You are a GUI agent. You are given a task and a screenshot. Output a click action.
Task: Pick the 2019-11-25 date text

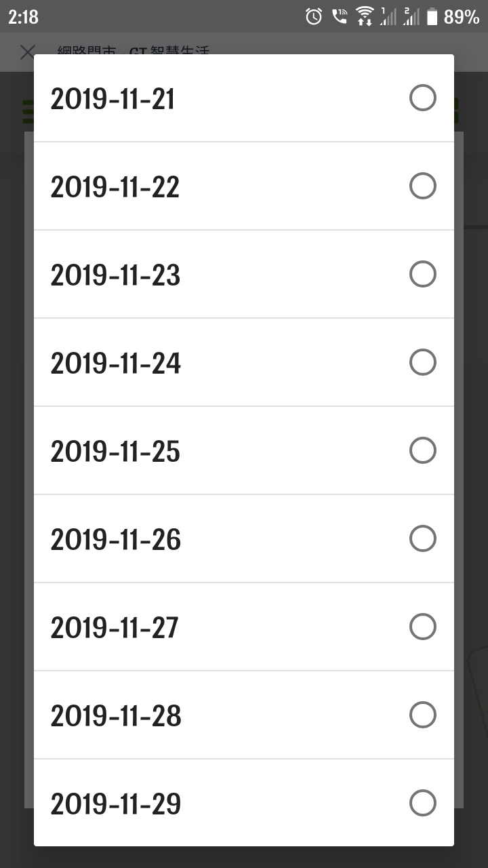pyautogui.click(x=115, y=452)
